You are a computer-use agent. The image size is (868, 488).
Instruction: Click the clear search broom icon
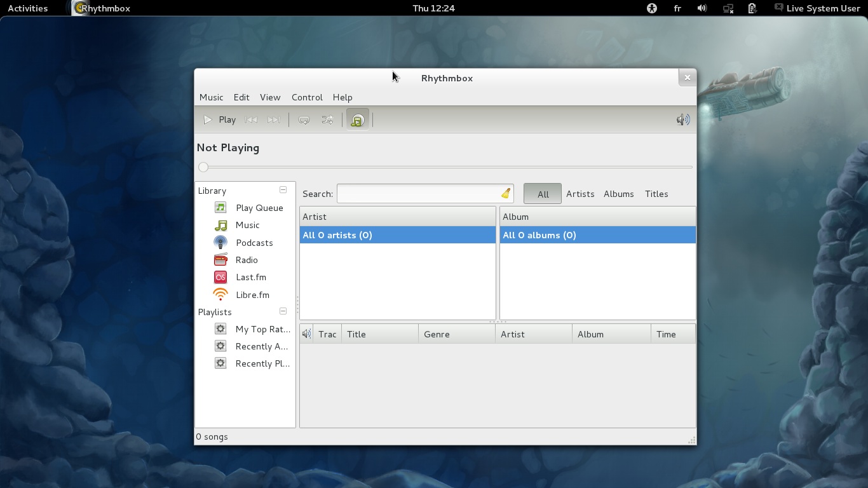(506, 194)
